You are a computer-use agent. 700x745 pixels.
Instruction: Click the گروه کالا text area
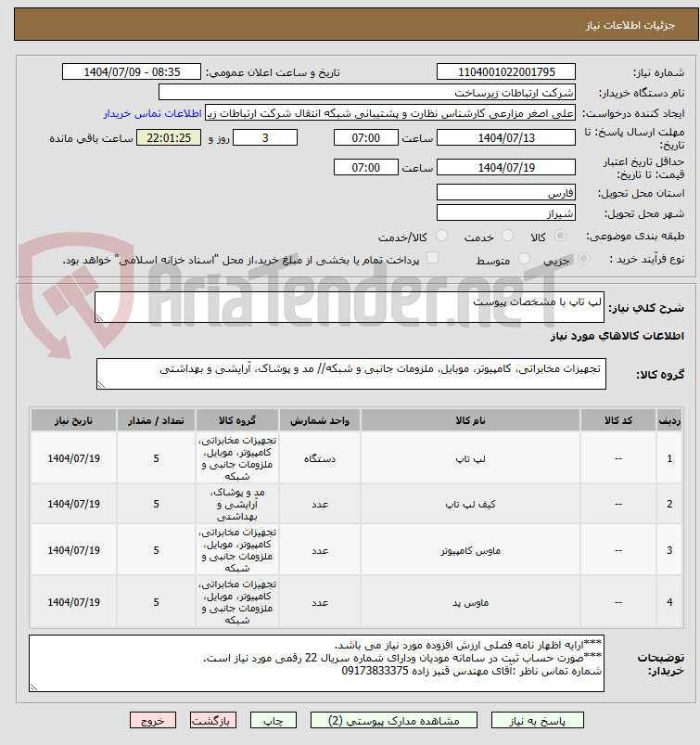[x=351, y=374]
